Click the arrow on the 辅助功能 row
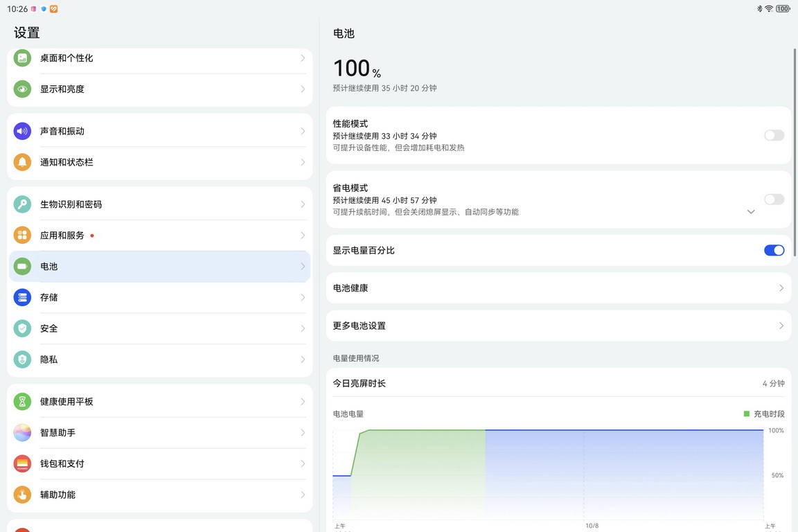Image resolution: width=798 pixels, height=532 pixels. point(303,495)
